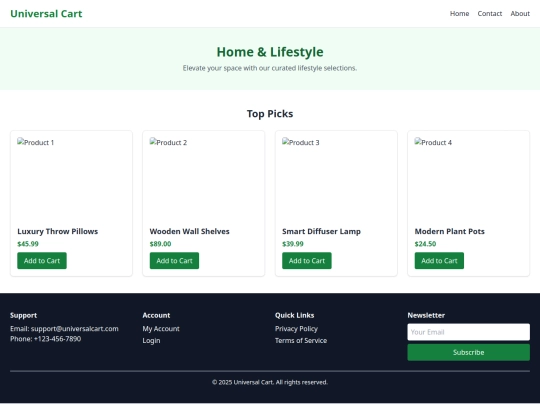Click the $39.99 price

coord(293,244)
